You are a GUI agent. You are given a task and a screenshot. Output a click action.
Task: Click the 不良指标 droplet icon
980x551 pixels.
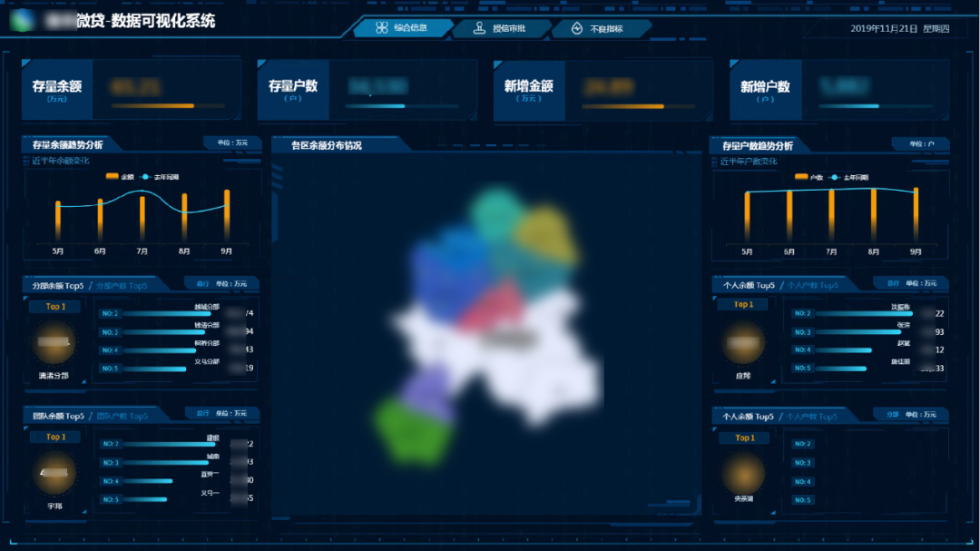coord(576,28)
